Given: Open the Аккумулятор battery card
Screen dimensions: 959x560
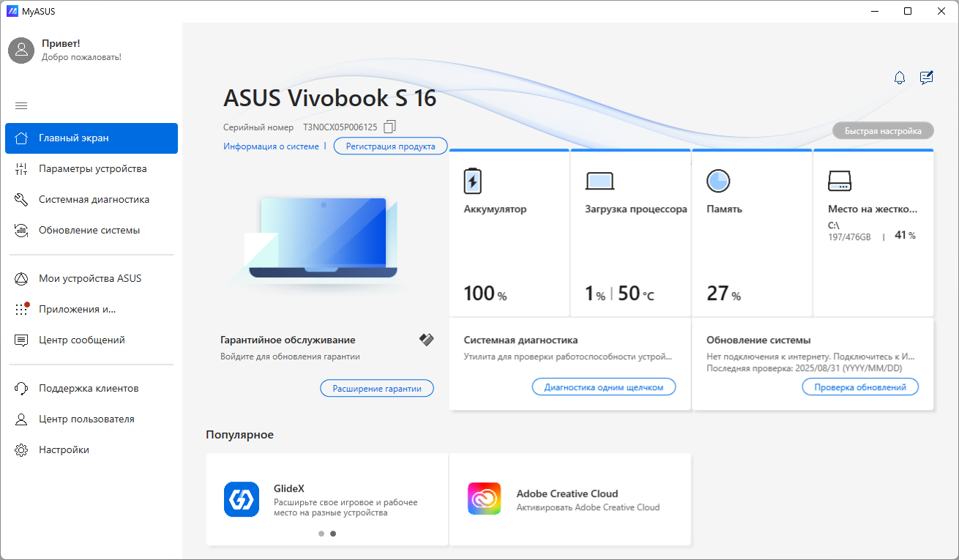Looking at the screenshot, I should [x=510, y=233].
